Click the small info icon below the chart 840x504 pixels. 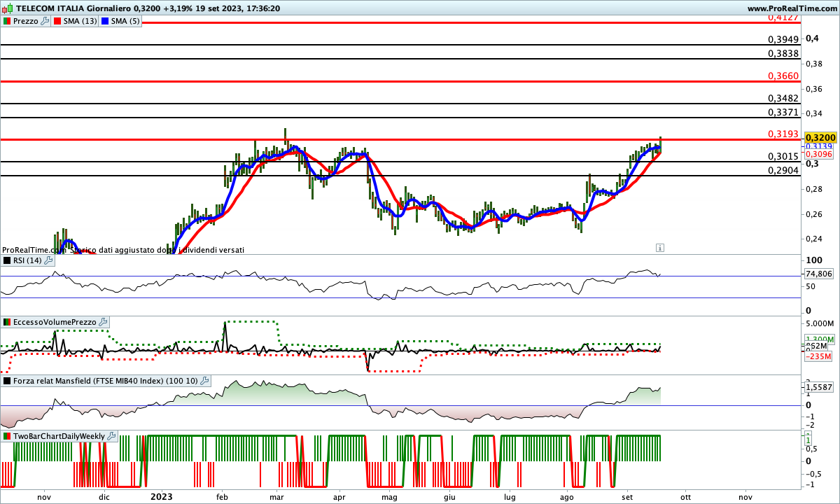pyautogui.click(x=660, y=247)
